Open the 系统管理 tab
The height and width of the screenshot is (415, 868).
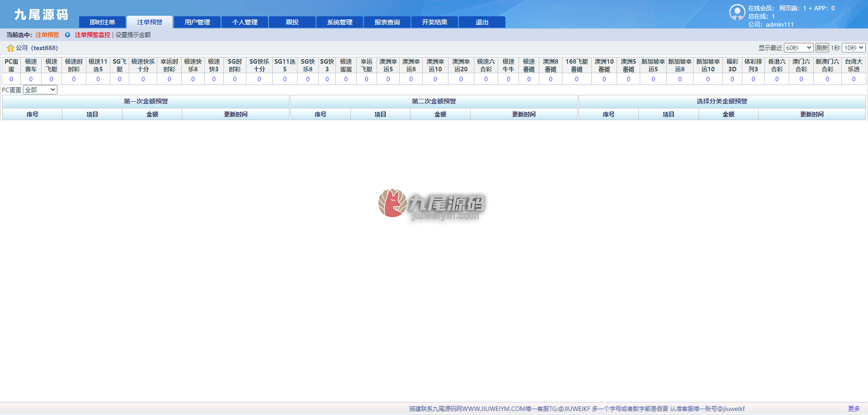click(340, 22)
